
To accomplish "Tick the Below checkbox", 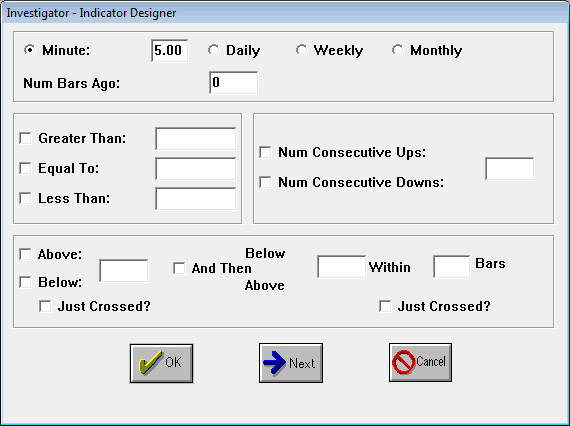I will coord(25,282).
